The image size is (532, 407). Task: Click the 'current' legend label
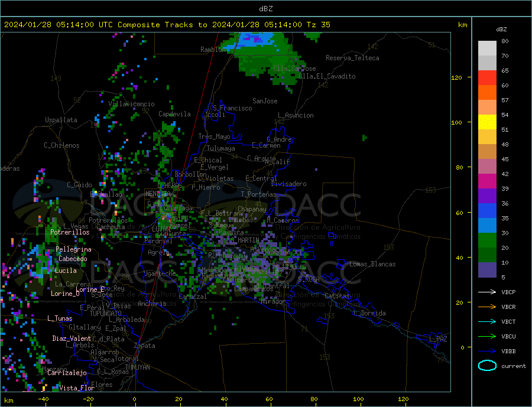(x=513, y=366)
